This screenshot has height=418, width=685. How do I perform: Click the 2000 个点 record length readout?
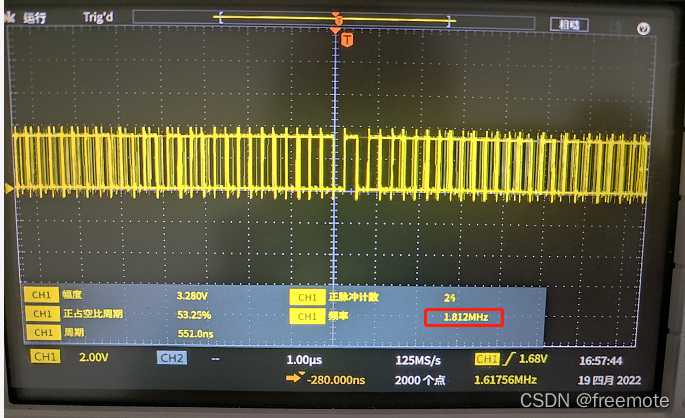point(420,380)
